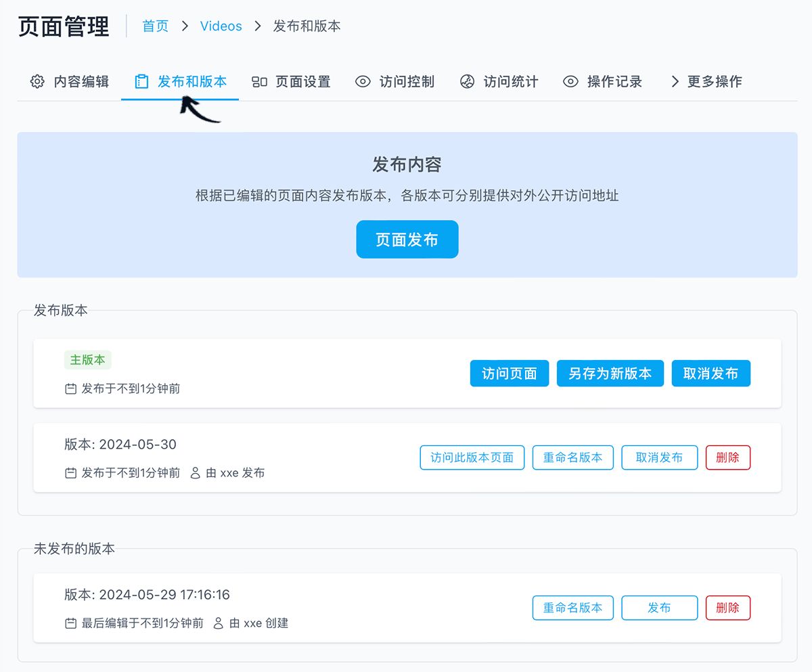Switch to the 页面设置 tab
This screenshot has width=812, height=672.
pos(291,82)
